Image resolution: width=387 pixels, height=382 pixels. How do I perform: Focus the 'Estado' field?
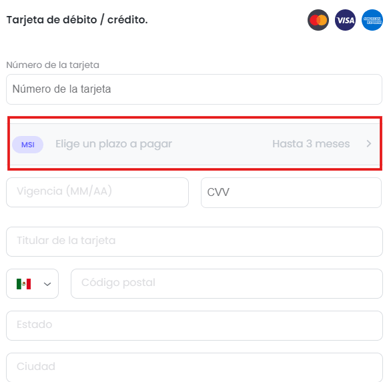[194, 326]
